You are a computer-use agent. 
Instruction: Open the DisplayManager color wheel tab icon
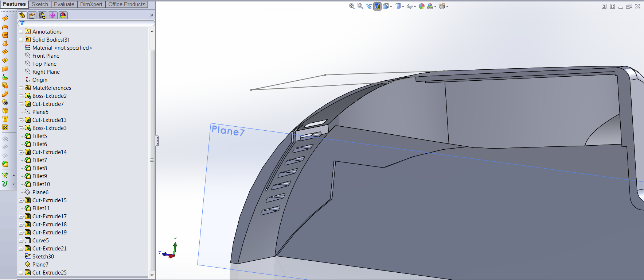63,15
